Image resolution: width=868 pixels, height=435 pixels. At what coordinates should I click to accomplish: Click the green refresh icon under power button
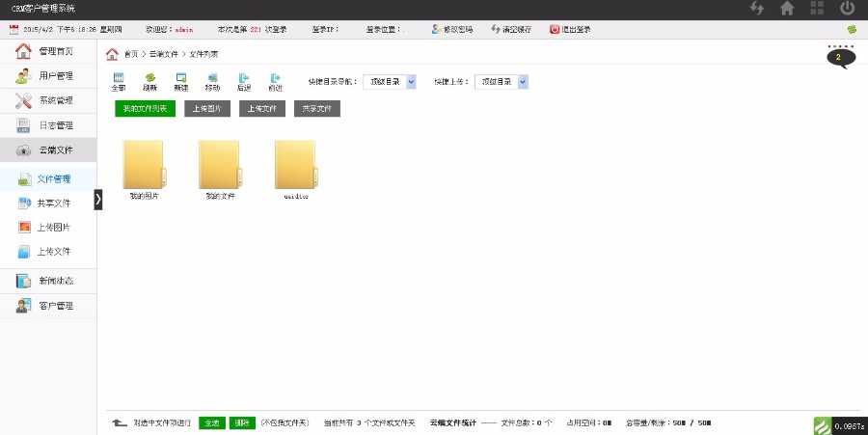coord(852,29)
